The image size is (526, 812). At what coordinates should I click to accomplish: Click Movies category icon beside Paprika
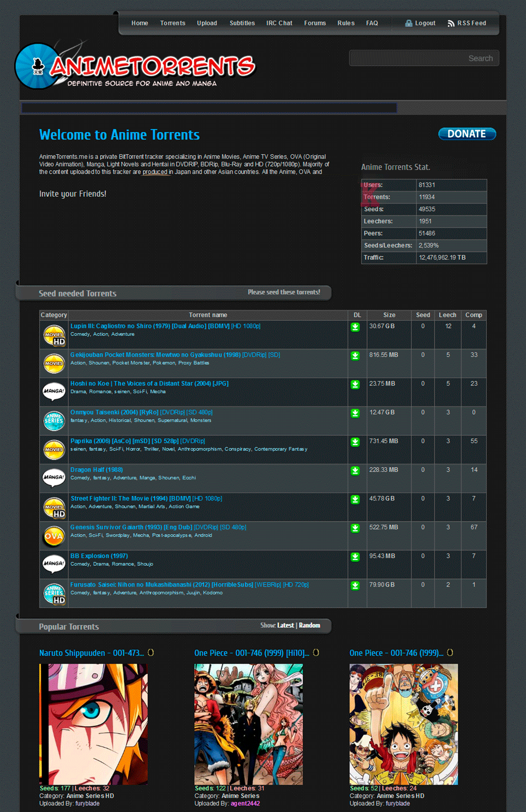tap(54, 449)
